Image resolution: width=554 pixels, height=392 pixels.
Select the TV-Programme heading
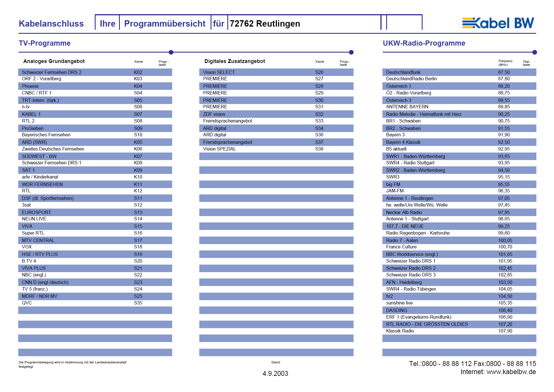[x=45, y=43]
